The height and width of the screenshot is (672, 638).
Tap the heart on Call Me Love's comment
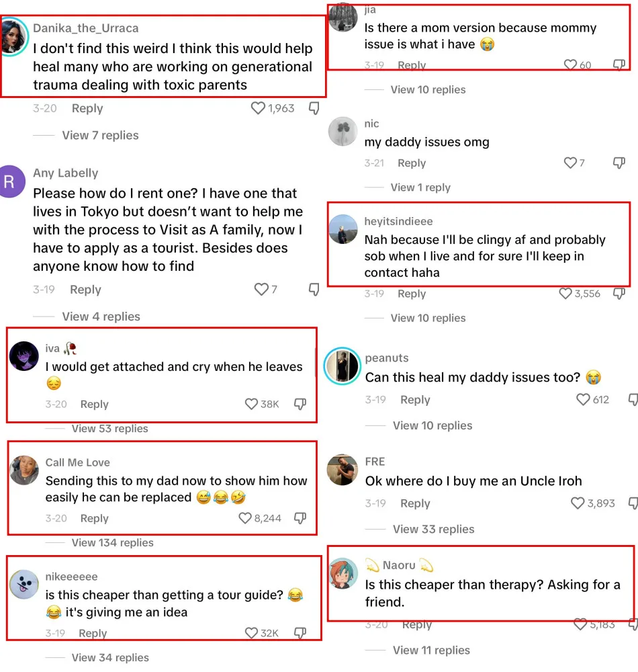[x=245, y=518]
